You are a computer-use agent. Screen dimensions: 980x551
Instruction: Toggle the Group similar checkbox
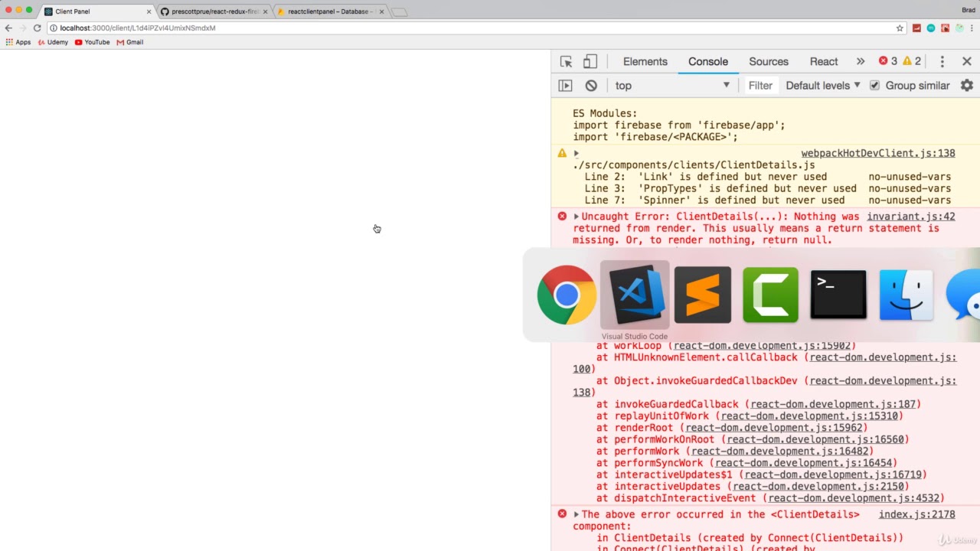[874, 86]
